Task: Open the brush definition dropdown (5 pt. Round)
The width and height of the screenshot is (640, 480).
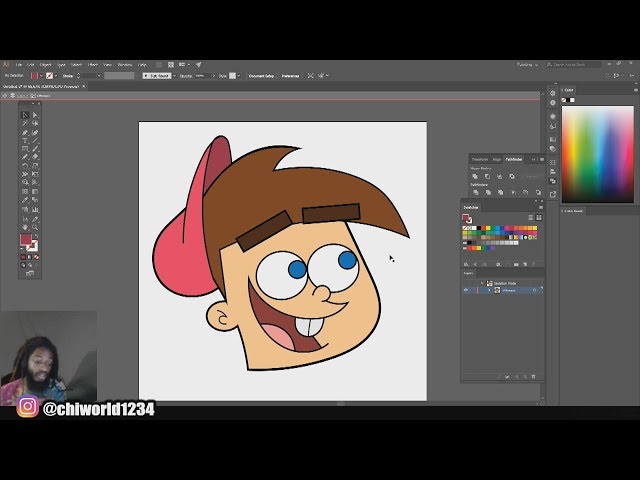Action: point(174,76)
